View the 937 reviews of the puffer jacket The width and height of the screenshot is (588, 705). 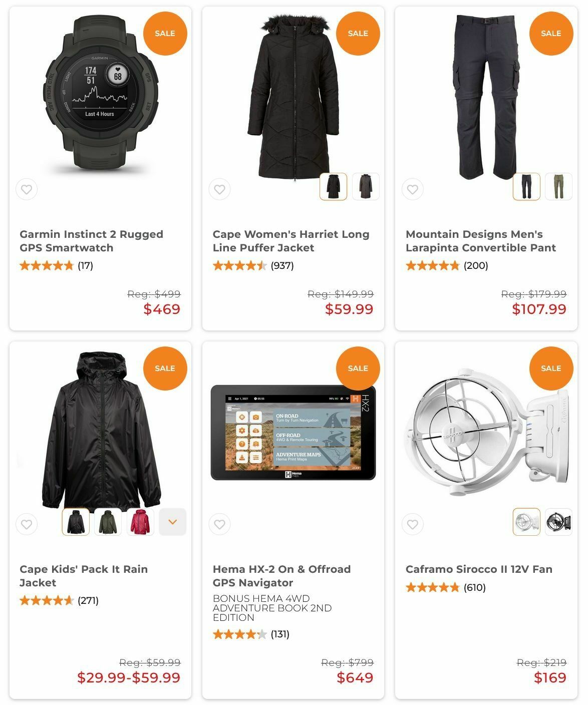point(282,265)
